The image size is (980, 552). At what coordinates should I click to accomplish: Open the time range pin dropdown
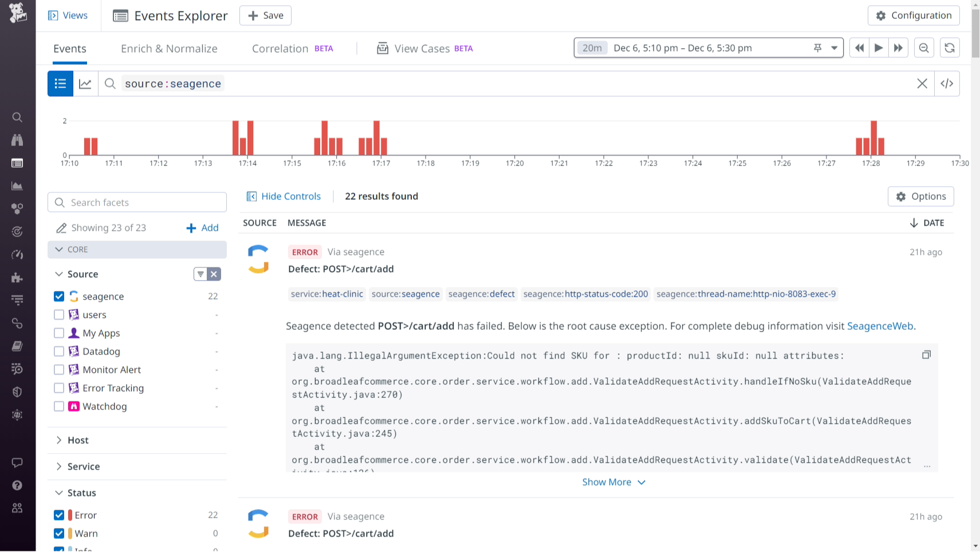click(835, 48)
